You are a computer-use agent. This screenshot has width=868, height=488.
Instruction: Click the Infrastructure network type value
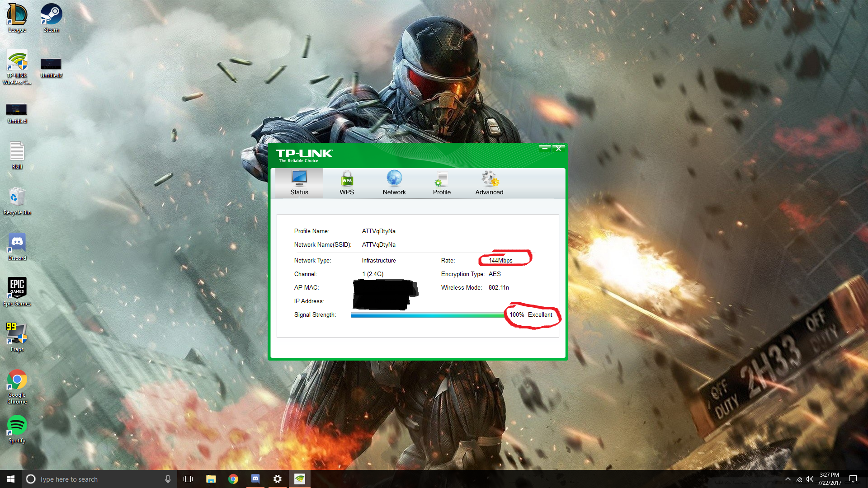pyautogui.click(x=379, y=261)
